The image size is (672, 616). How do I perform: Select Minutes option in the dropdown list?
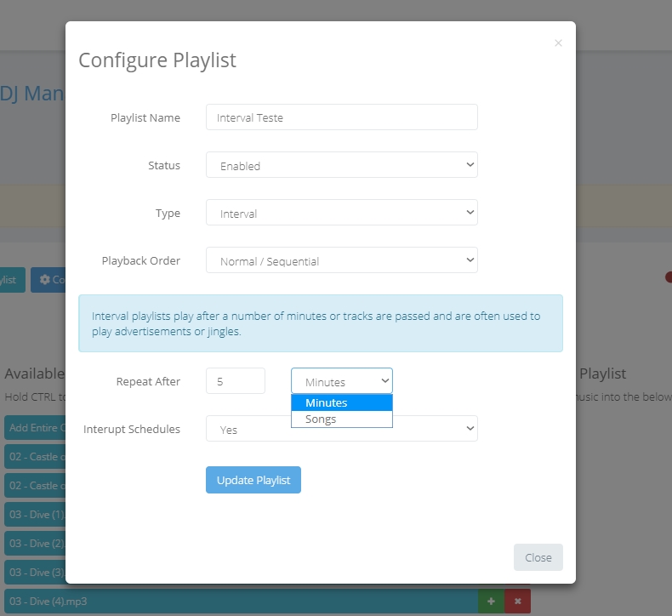(342, 403)
